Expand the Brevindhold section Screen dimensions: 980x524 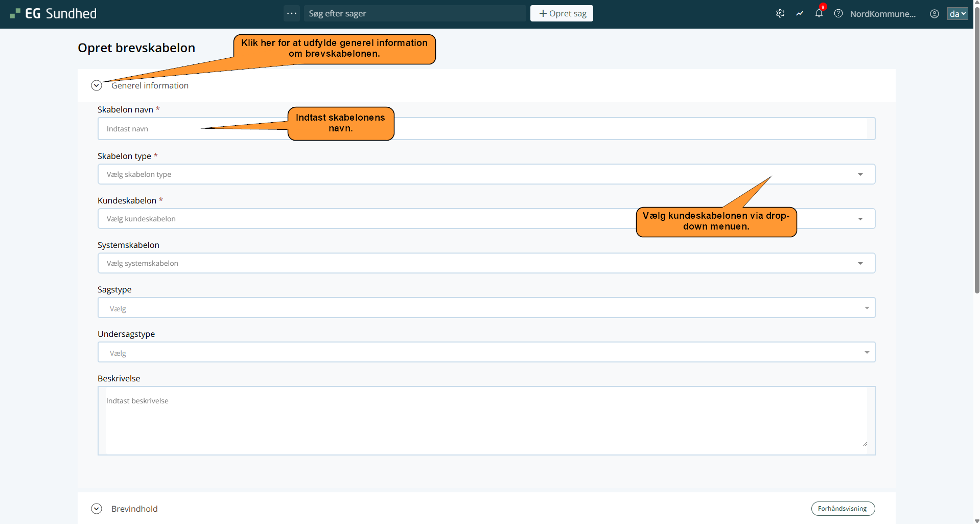click(97, 509)
